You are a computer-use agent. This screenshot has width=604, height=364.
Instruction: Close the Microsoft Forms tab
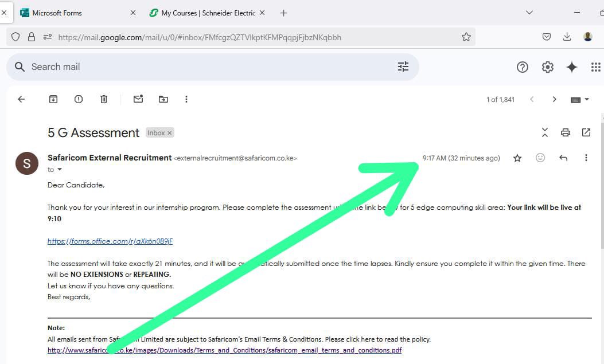click(133, 13)
